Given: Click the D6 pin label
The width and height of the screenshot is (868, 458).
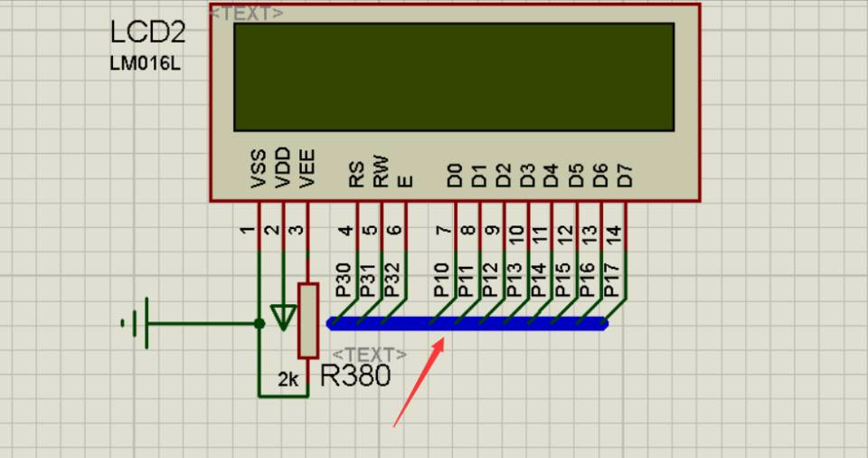Looking at the screenshot, I should 600,176.
